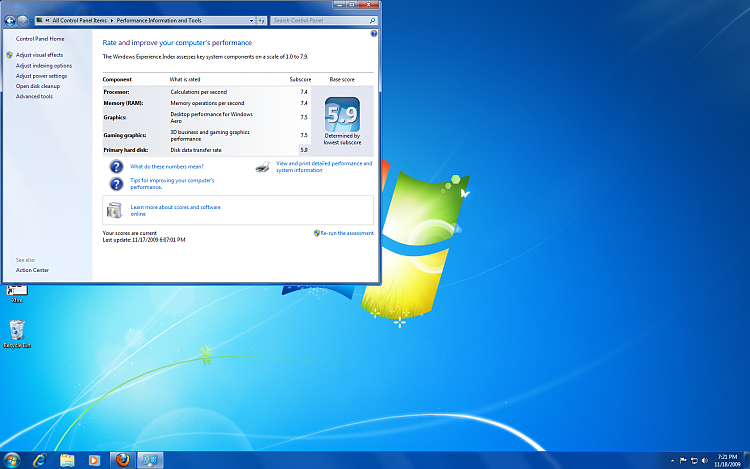
Task: Open Windows Explorer folder taskbar icon
Action: [67, 460]
